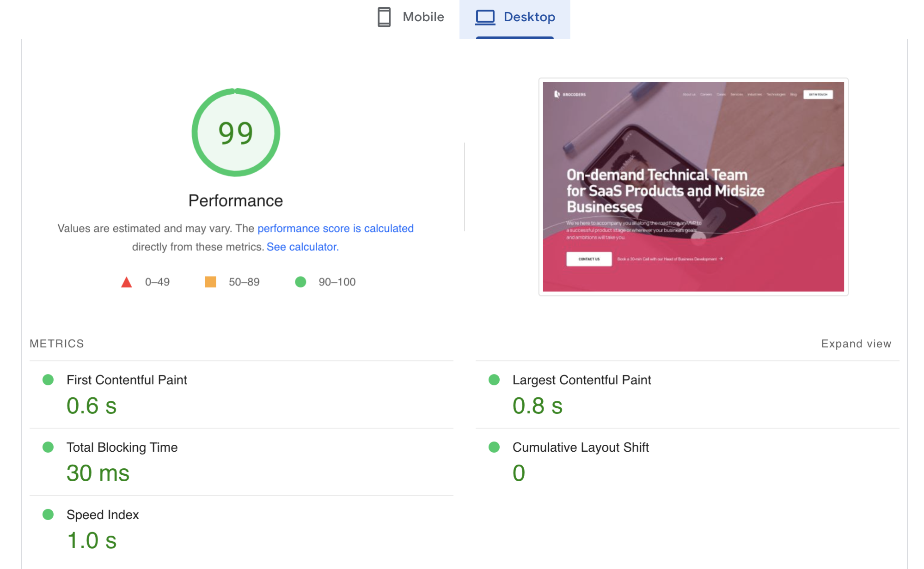Click the '0–49' legend label

pyautogui.click(x=157, y=282)
